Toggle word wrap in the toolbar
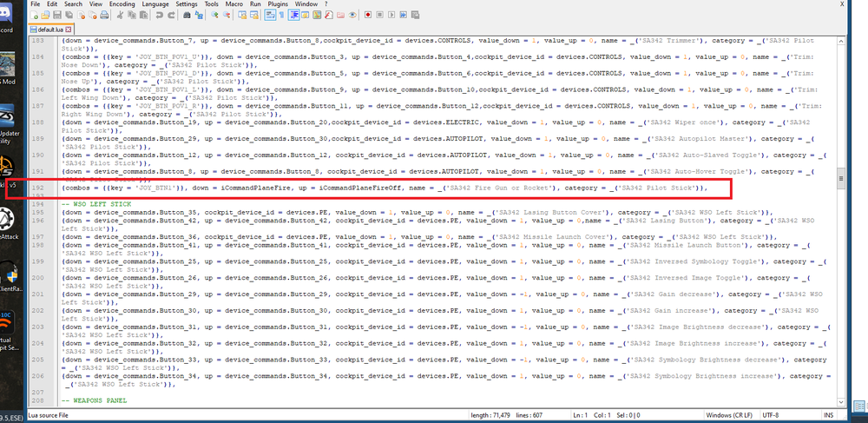Image resolution: width=868 pixels, height=423 pixels. coord(270,16)
